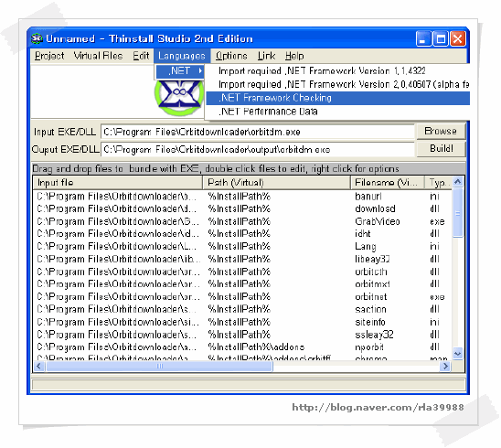
Task: Click the horizontal scroll right arrow
Action: [444, 367]
